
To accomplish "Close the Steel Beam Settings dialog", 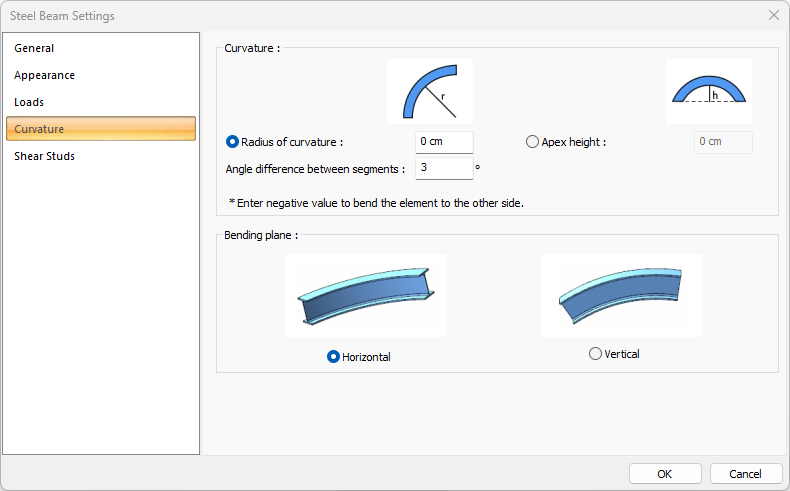I will point(773,15).
